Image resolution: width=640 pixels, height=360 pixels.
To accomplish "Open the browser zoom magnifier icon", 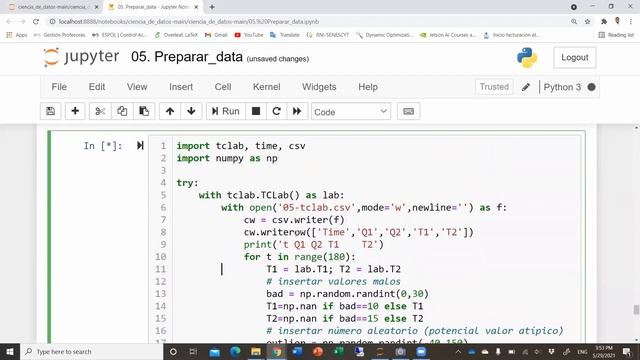I will [x=574, y=21].
